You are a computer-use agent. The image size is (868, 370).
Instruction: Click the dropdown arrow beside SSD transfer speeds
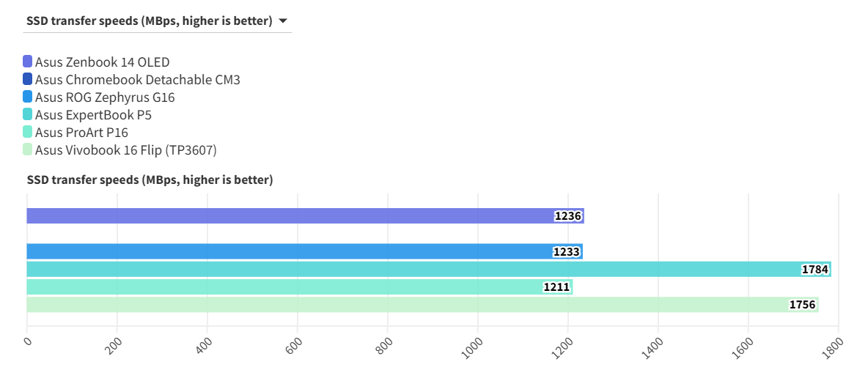(282, 21)
